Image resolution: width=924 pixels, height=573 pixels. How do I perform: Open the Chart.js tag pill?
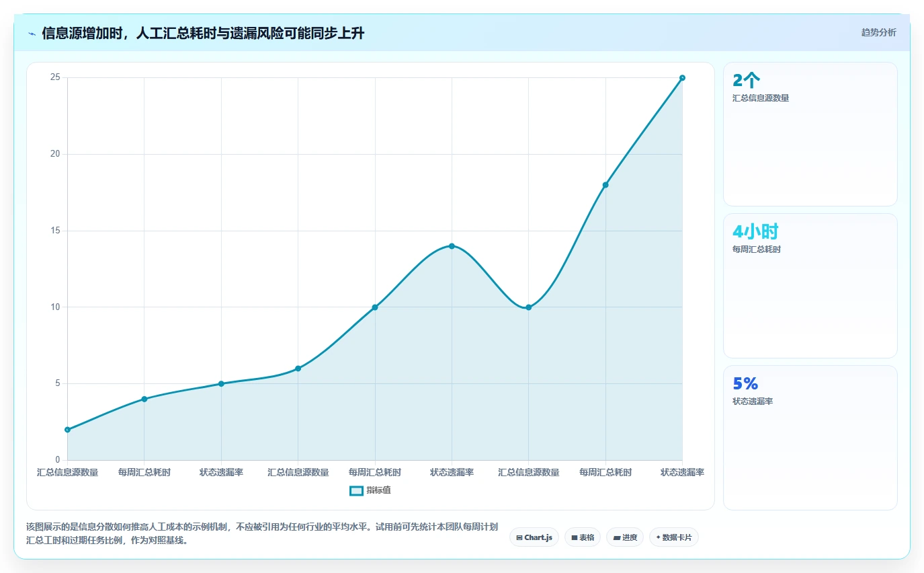[534, 537]
